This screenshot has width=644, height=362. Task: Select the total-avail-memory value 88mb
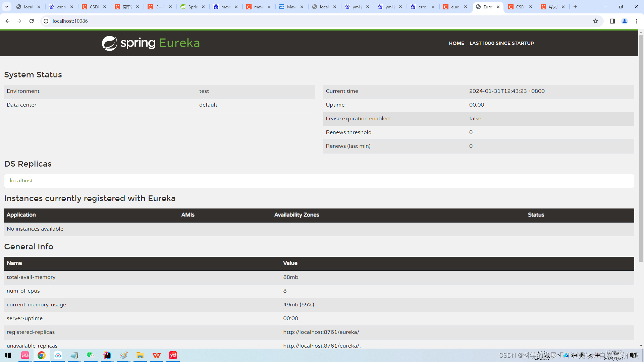[x=290, y=277]
